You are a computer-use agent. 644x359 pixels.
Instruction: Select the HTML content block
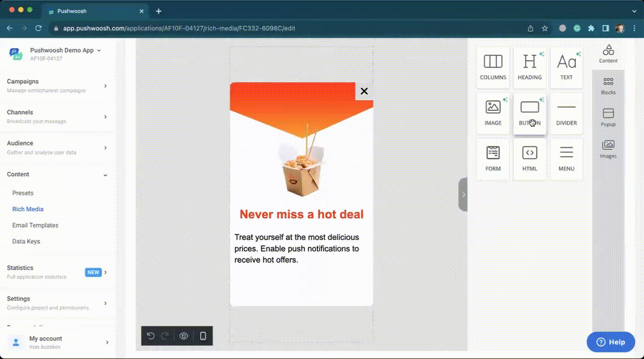pos(529,159)
